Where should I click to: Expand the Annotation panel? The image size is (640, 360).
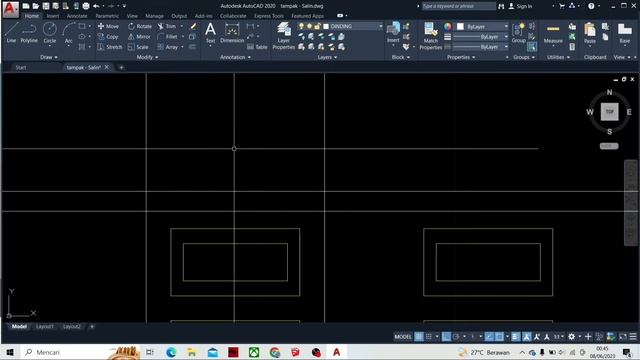(235, 57)
